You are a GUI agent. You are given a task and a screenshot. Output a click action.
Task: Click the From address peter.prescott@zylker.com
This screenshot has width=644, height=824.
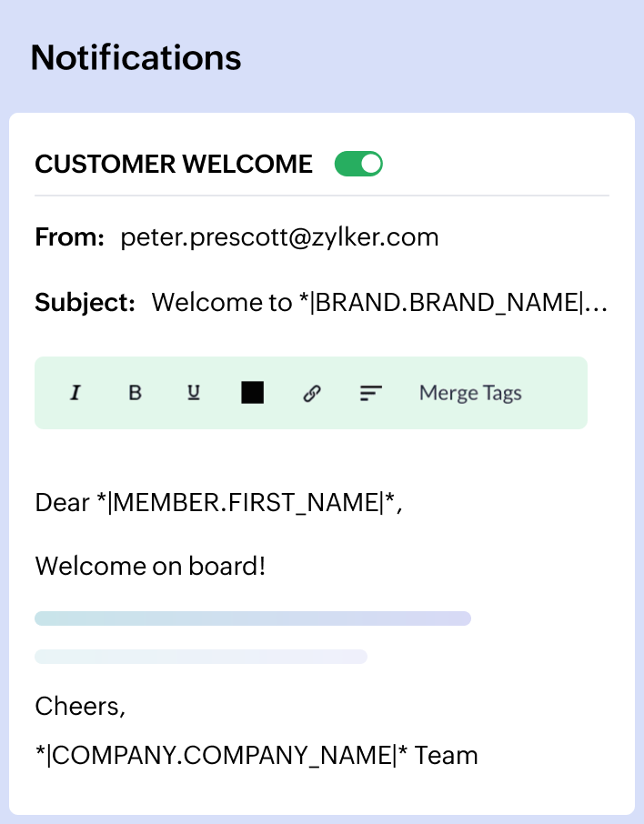[279, 237]
